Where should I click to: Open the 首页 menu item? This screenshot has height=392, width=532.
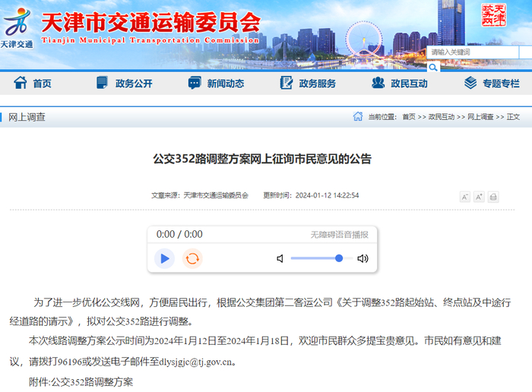point(33,83)
